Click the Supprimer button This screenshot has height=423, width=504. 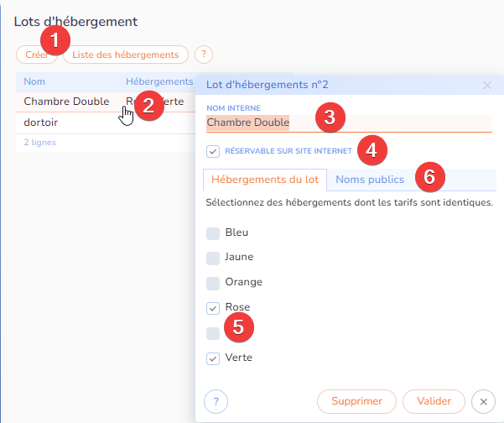tap(356, 401)
